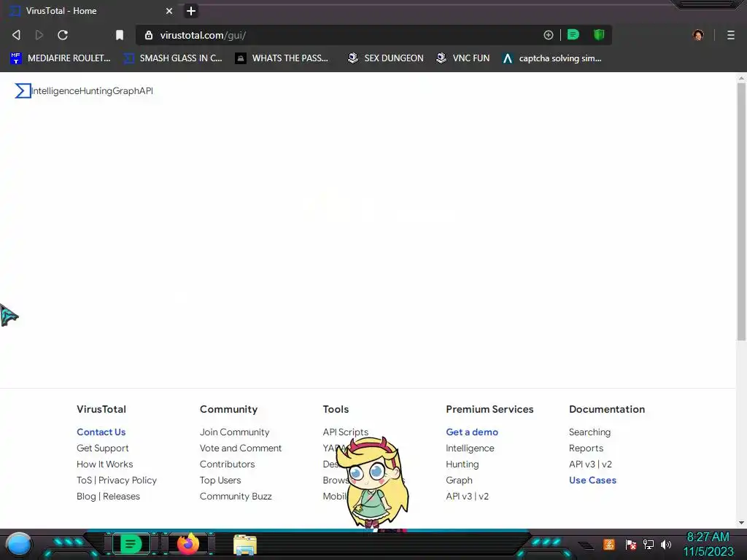Open Hunting link under Premium Services

(x=462, y=464)
